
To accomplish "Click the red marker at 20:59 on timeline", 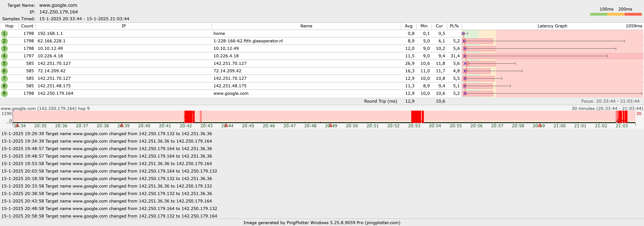I will pos(539,125).
